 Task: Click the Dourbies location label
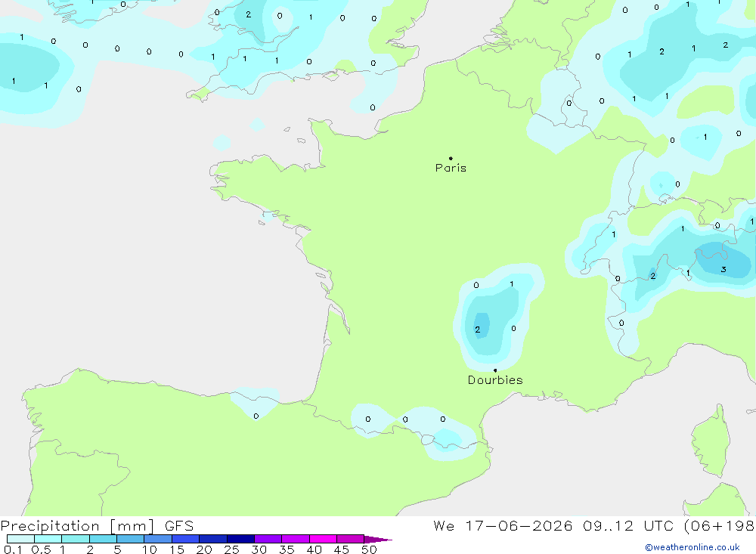495,380
